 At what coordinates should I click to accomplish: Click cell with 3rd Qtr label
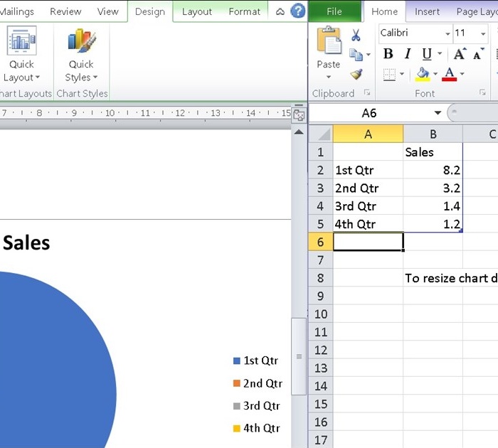coord(368,206)
